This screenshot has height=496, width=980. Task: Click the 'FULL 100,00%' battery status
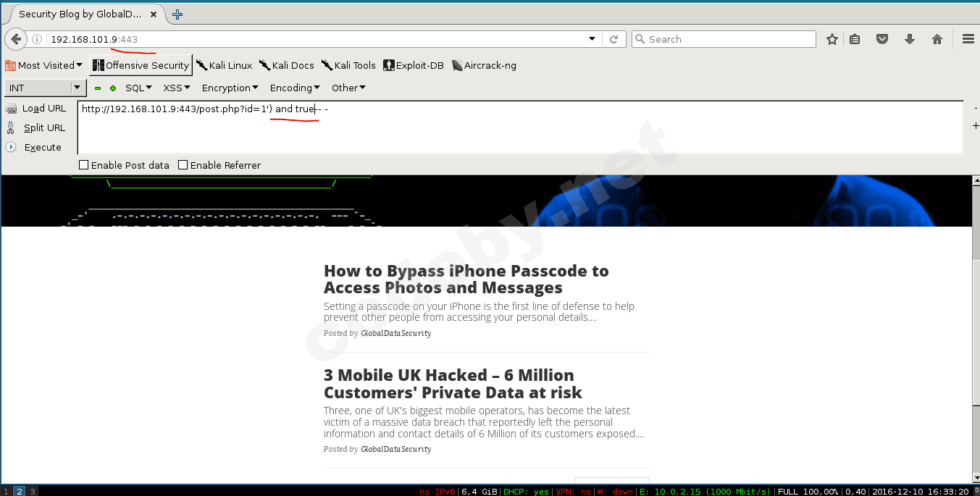[x=808, y=491]
